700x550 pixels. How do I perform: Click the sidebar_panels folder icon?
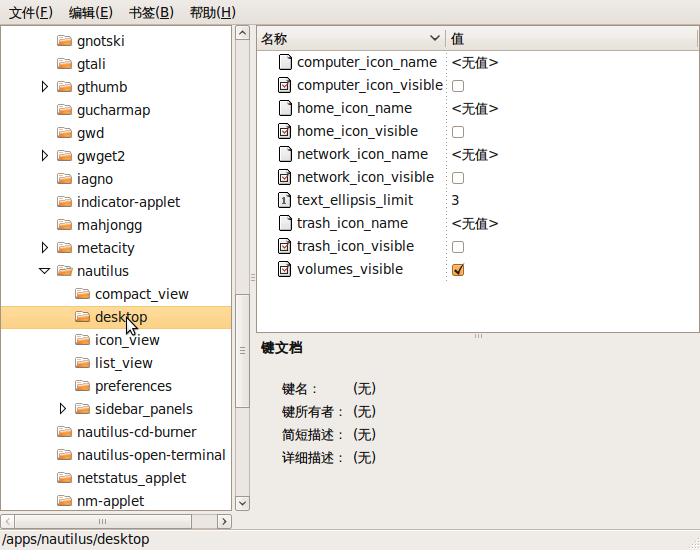click(83, 408)
